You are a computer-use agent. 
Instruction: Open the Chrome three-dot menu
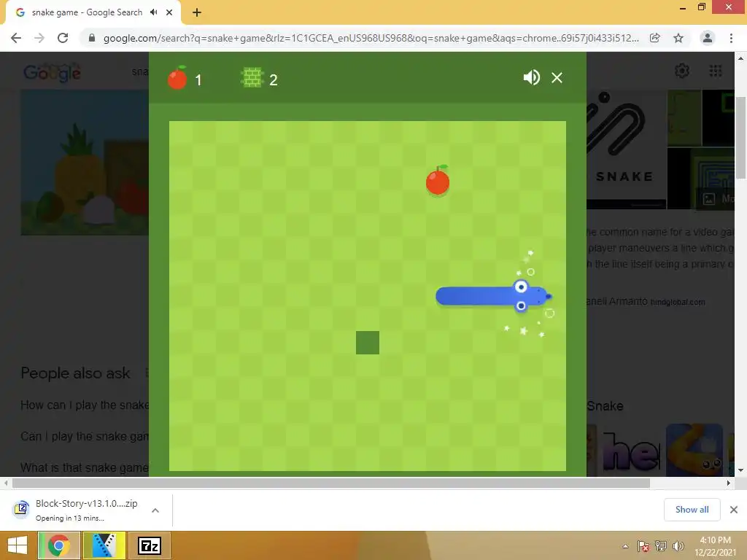point(731,38)
